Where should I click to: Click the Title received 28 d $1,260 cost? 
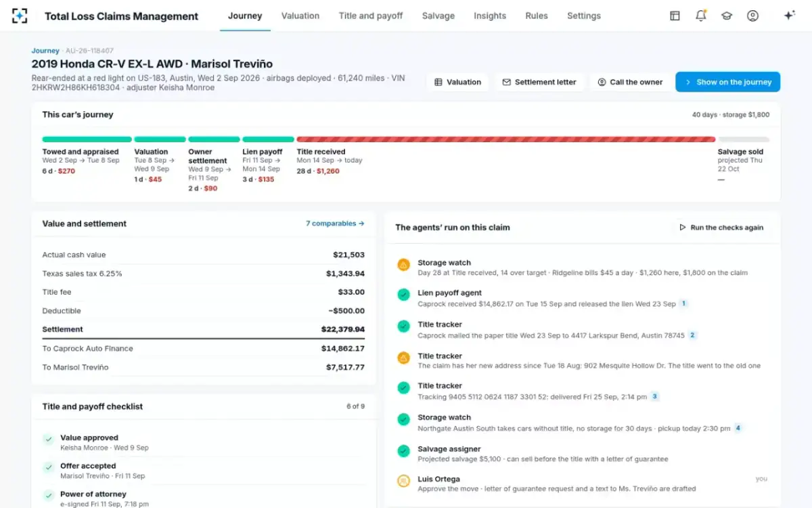[x=318, y=171]
